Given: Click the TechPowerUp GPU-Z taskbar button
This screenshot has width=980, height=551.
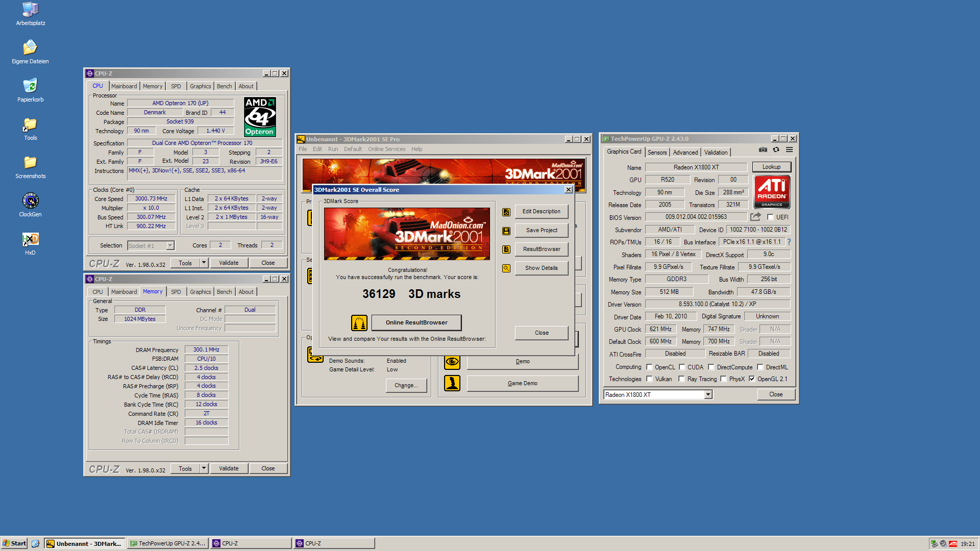Looking at the screenshot, I should pos(167,543).
